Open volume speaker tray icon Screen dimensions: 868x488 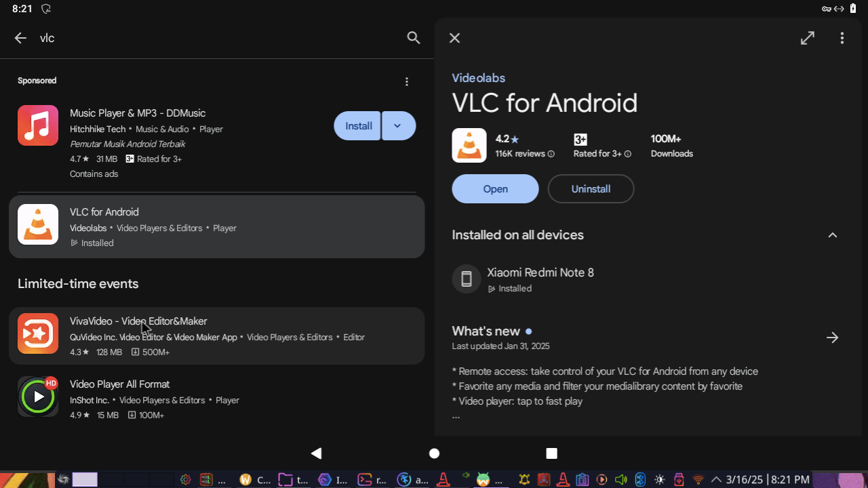coord(620,480)
